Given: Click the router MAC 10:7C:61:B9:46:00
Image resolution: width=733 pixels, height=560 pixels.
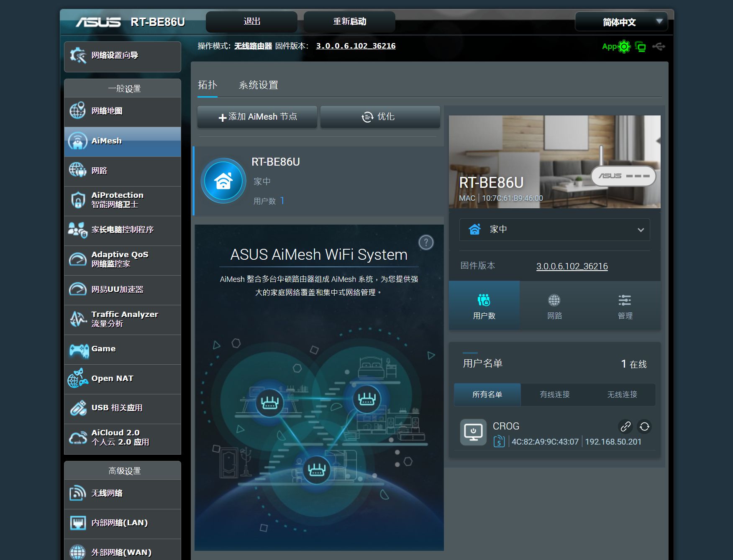Looking at the screenshot, I should point(513,198).
